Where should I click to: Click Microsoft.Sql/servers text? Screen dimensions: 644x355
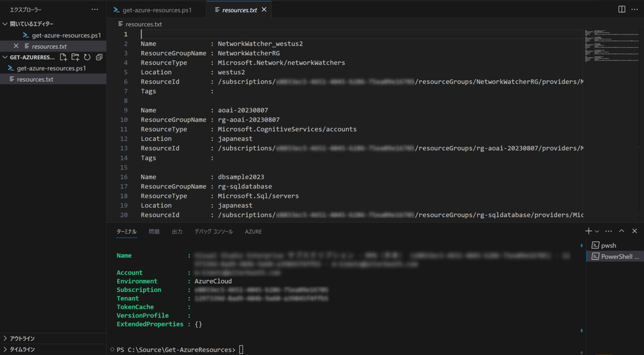(x=258, y=196)
